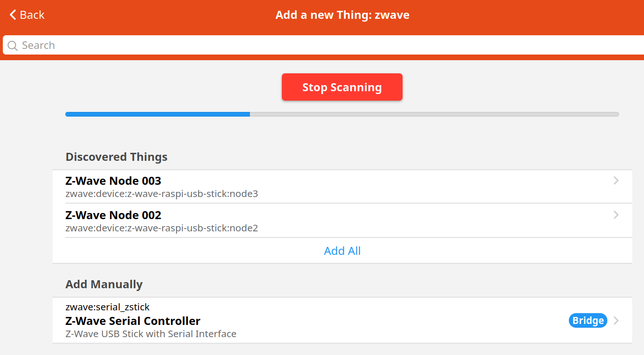Screen dimensions: 644x355
Task: Click the zwave:device:z-wave-raspi-usb-stick:node2 identifier
Action: pyautogui.click(x=162, y=228)
